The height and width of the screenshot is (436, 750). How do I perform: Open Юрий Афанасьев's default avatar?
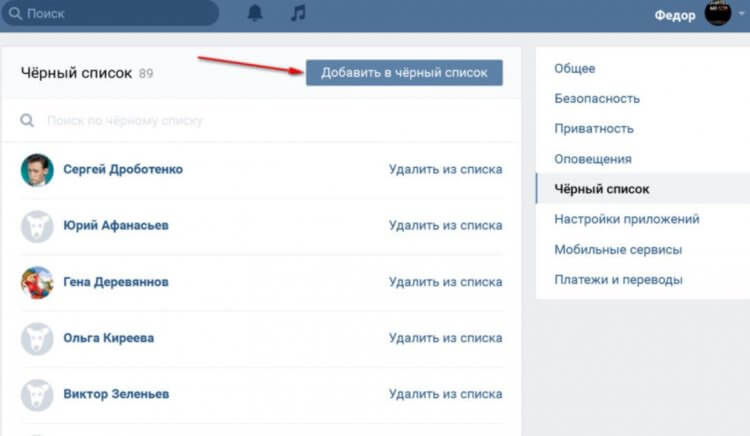click(x=37, y=226)
